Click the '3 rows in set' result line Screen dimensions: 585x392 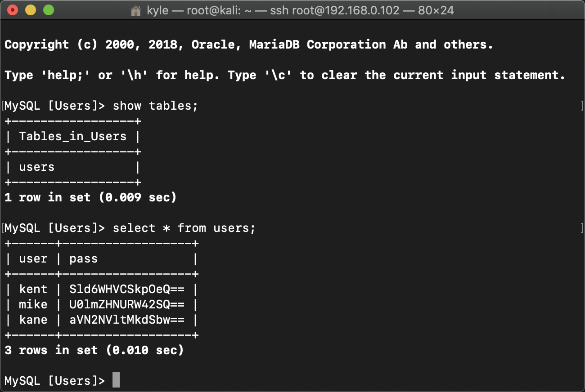pos(94,350)
